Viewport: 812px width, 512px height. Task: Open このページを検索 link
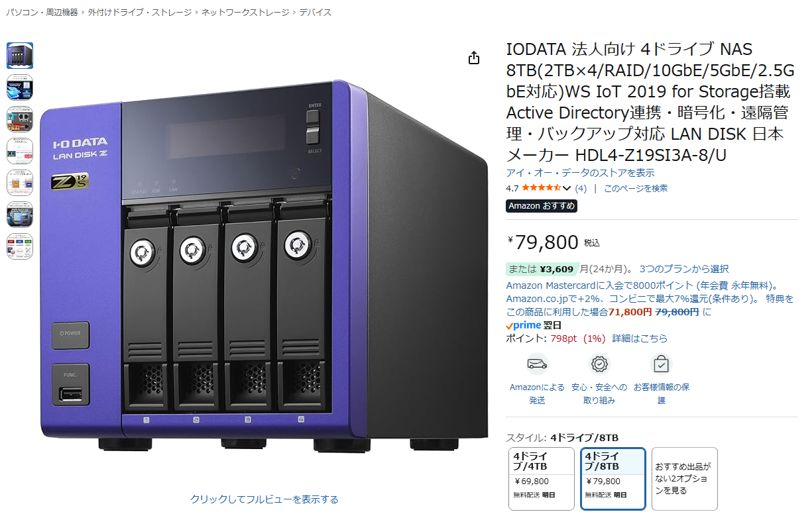[636, 188]
